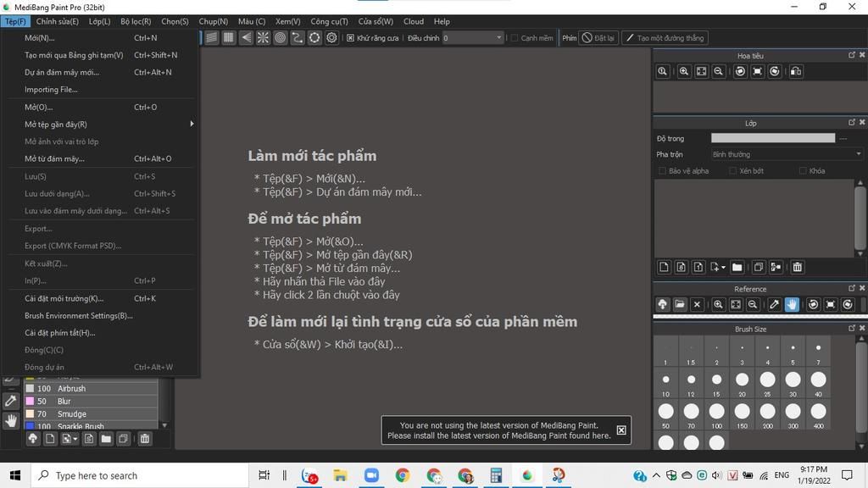Zoom out on the Reference panel
This screenshot has width=868, height=488.
[753, 304]
